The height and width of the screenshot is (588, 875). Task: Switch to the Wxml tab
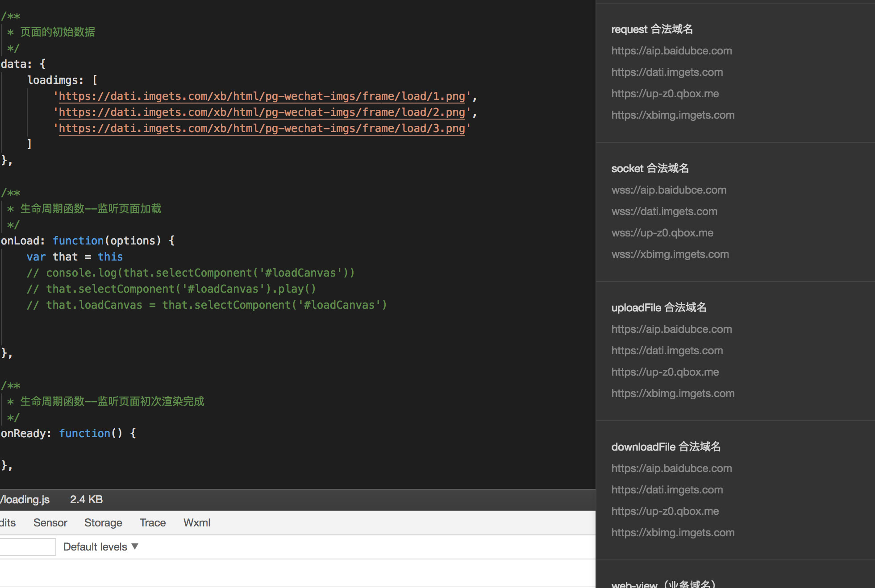pos(196,523)
